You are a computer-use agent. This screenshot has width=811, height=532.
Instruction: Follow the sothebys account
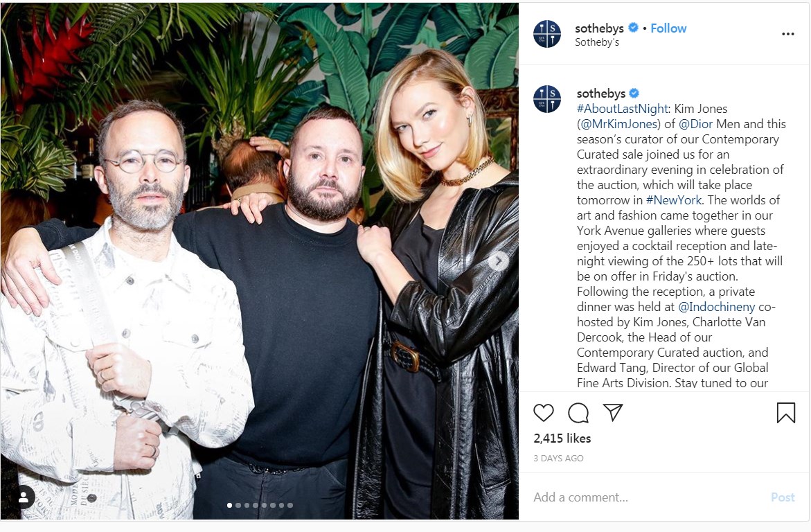click(668, 28)
